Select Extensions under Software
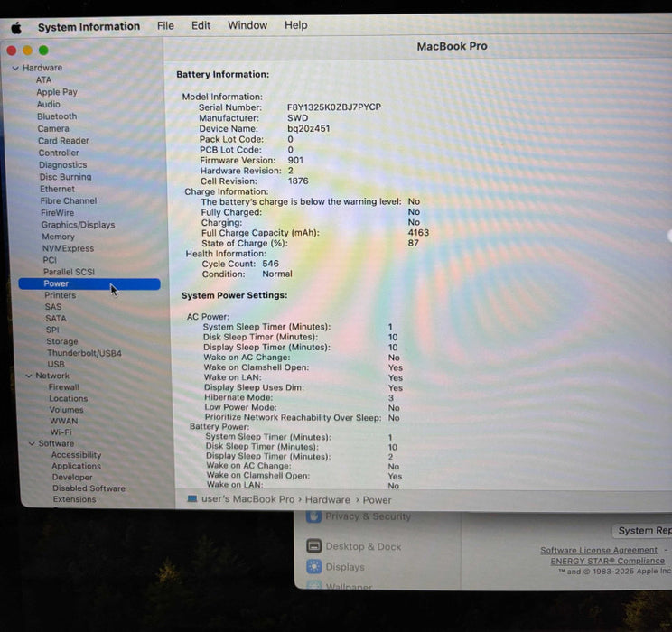The image size is (672, 632). [x=75, y=499]
